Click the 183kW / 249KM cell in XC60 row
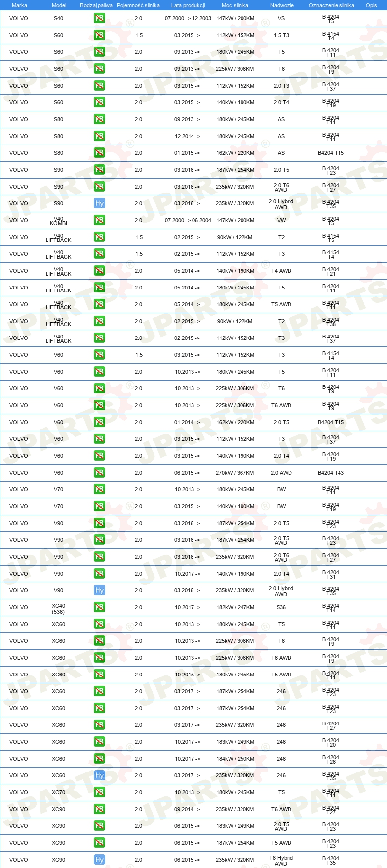Viewport: 387px width, 868px height. coord(235,742)
